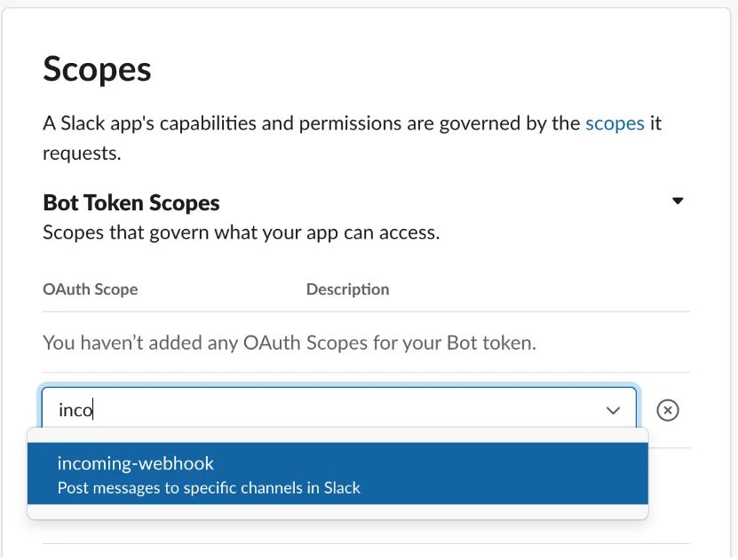Click the OAuth Scope column header
The height and width of the screenshot is (560, 738).
(x=91, y=289)
